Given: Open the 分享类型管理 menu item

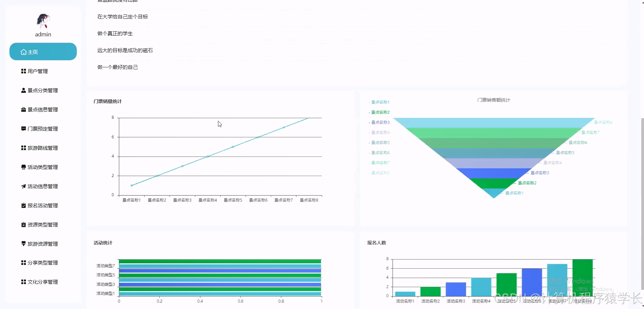Looking at the screenshot, I should [43, 263].
